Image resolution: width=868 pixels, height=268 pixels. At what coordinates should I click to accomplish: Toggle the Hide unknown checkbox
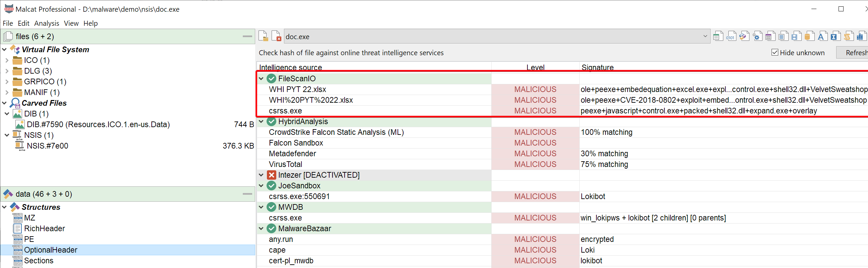(775, 53)
